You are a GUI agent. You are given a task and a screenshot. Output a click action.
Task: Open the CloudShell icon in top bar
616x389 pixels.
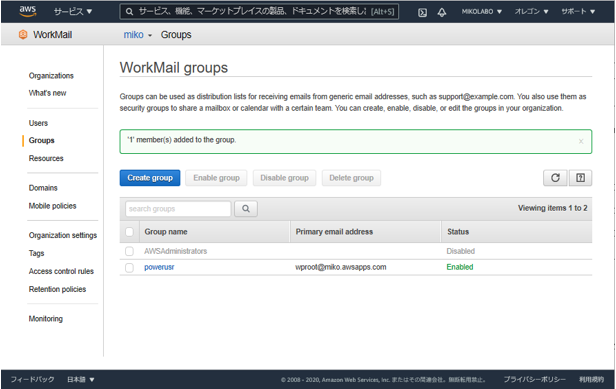422,12
